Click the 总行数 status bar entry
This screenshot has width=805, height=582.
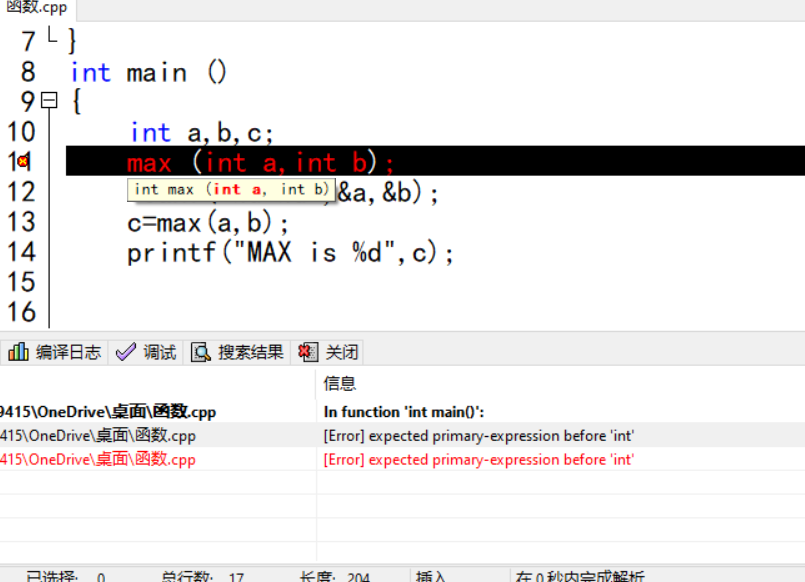click(203, 576)
